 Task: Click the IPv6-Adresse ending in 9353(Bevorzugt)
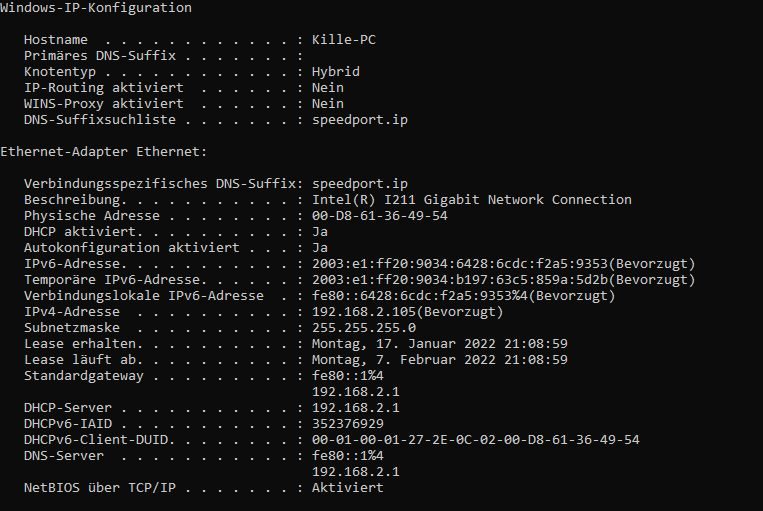pos(504,264)
